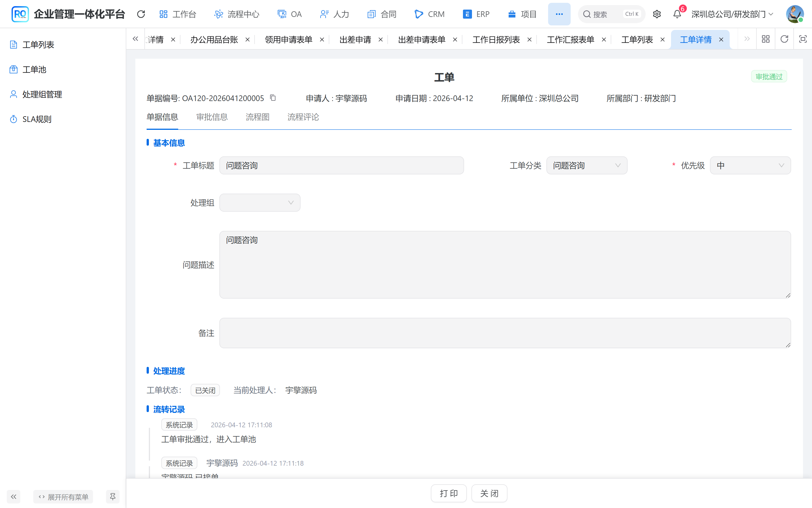This screenshot has height=508, width=812.
Task: Switch to 领用申请表单 tab
Action: point(288,40)
